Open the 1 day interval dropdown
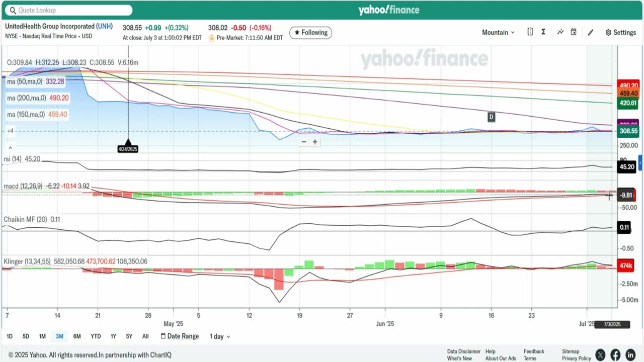The height and width of the screenshot is (362, 644). (220, 336)
